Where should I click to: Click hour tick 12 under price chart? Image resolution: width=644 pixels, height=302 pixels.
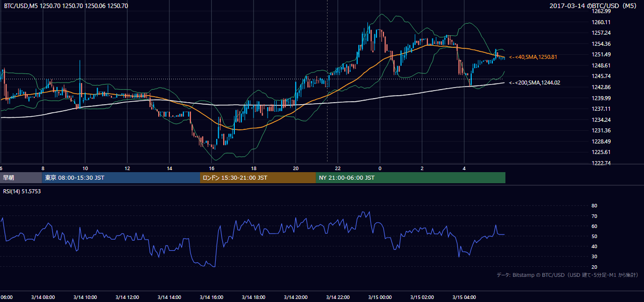[x=127, y=169]
